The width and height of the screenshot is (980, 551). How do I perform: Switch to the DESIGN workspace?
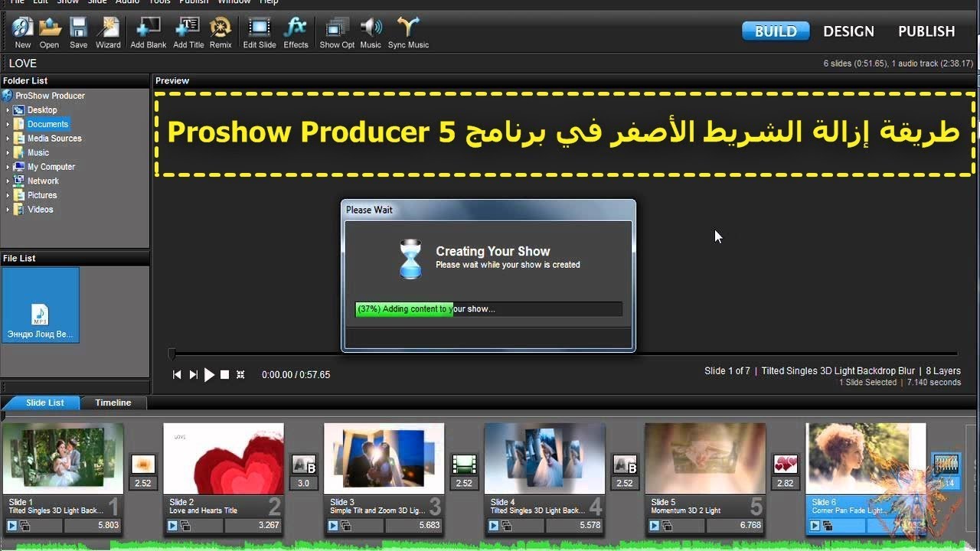tap(848, 31)
